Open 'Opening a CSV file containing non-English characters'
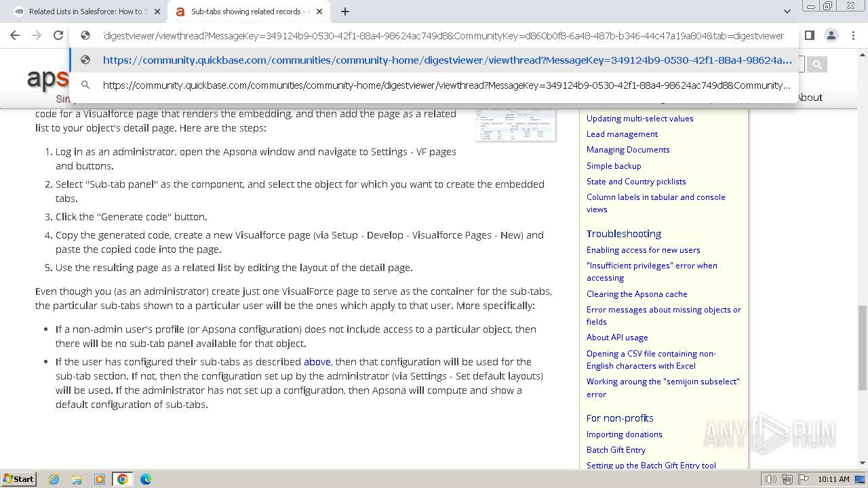Viewport: 868px width, 488px height. click(x=651, y=360)
